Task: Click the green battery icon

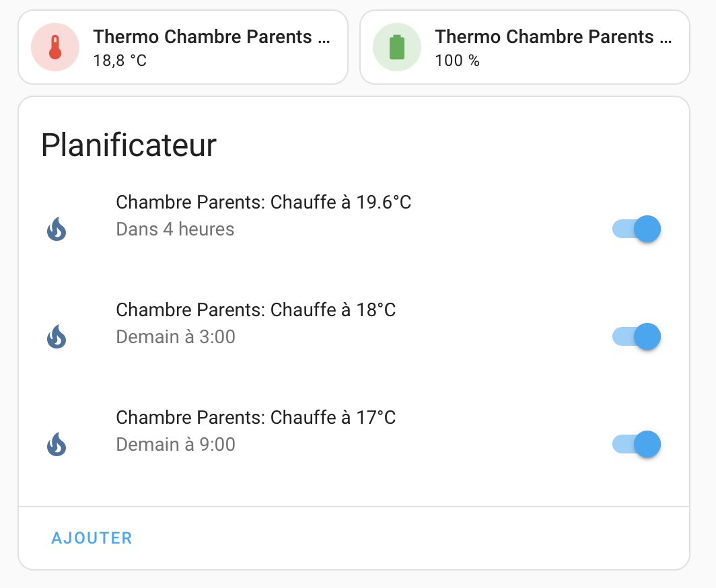Action: point(397,47)
